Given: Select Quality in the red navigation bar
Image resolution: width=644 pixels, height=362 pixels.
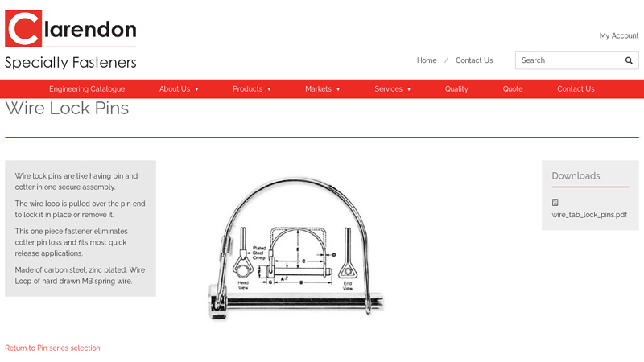Looking at the screenshot, I should pyautogui.click(x=456, y=89).
